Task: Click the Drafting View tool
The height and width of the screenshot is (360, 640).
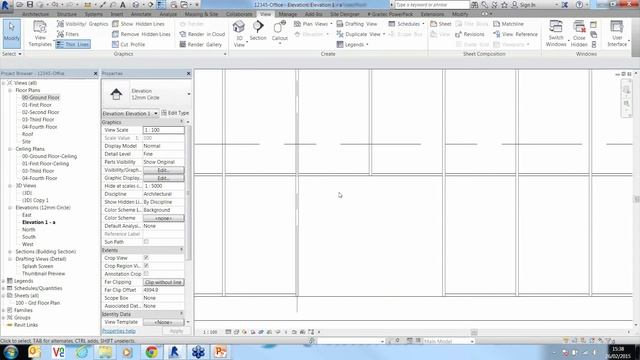Action: coord(357,24)
